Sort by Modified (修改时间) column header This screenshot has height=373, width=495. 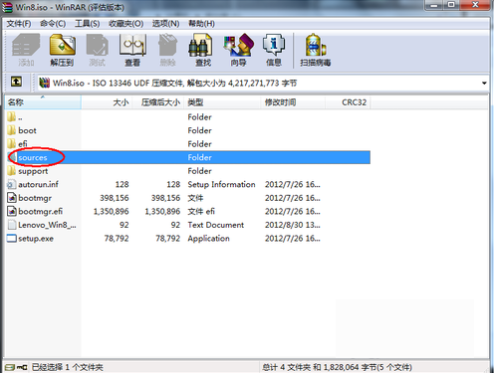point(293,102)
